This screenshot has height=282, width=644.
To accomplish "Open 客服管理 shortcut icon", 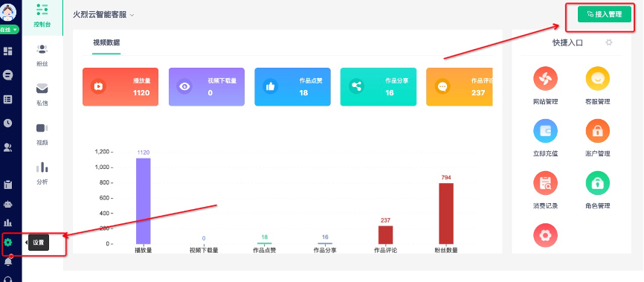I will click(597, 79).
